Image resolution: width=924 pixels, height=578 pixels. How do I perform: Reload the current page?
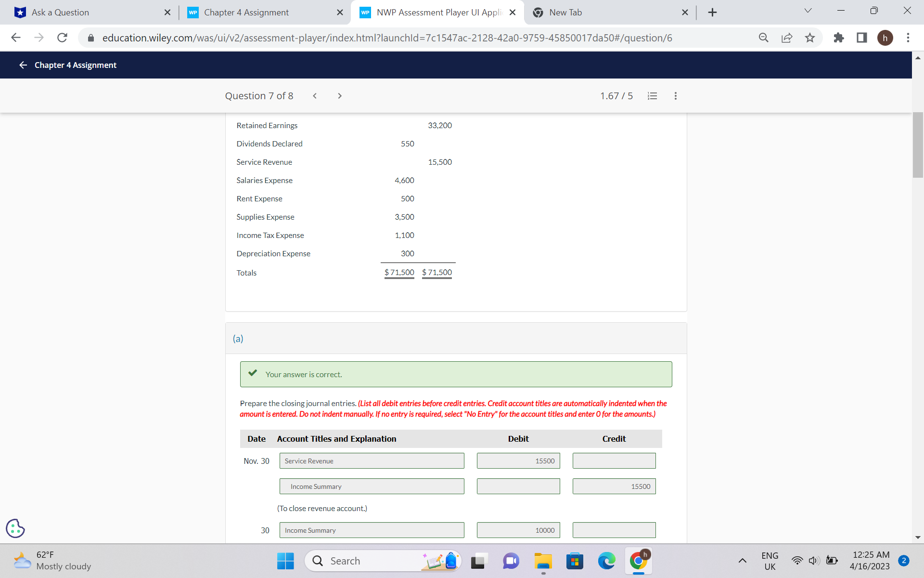(x=62, y=38)
